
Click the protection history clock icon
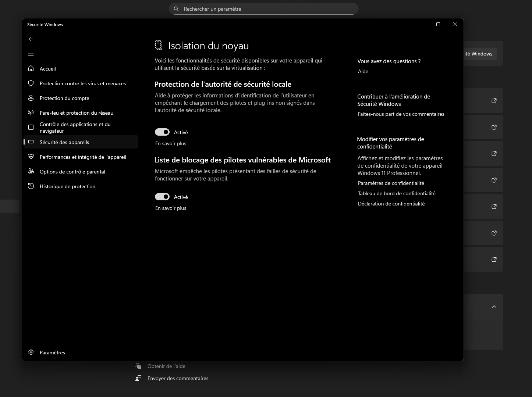31,186
